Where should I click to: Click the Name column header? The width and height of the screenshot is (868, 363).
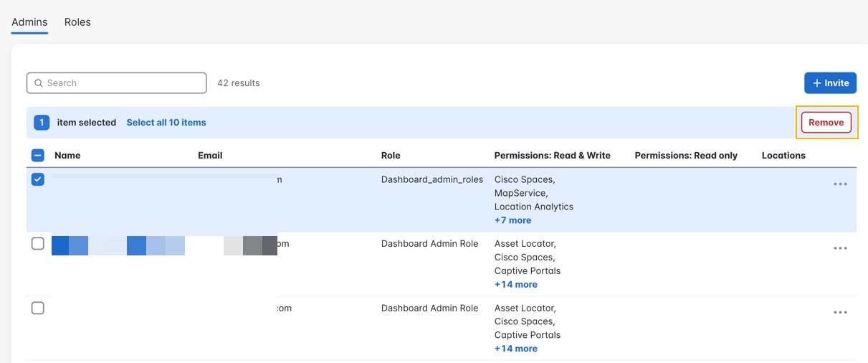[67, 155]
